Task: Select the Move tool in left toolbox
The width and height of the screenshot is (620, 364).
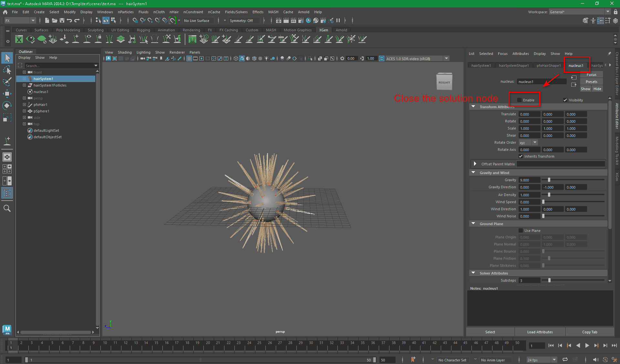Action: tap(7, 94)
